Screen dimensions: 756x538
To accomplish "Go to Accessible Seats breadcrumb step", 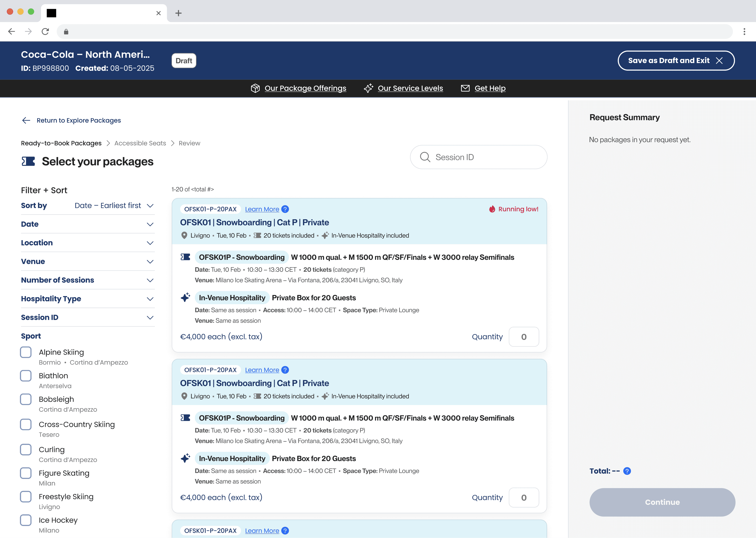I will [x=140, y=143].
